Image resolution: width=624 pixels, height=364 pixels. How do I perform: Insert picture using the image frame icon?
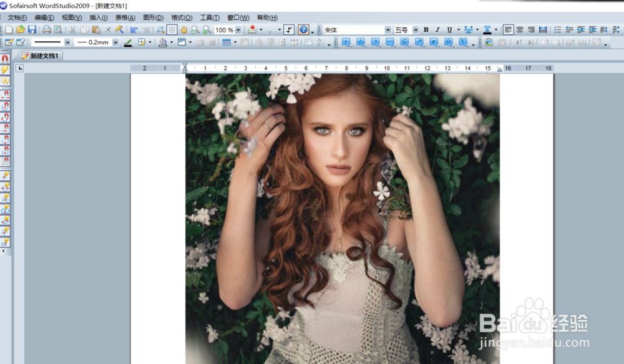pos(489,42)
